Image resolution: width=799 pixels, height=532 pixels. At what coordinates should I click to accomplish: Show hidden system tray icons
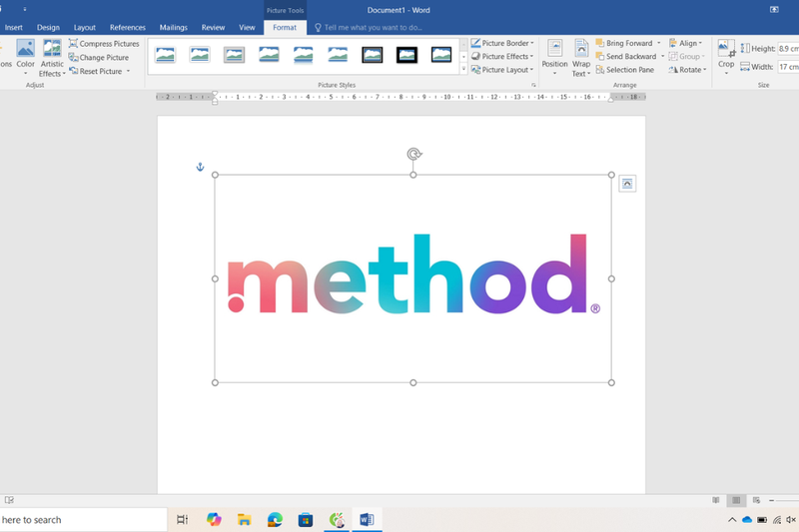(x=732, y=520)
